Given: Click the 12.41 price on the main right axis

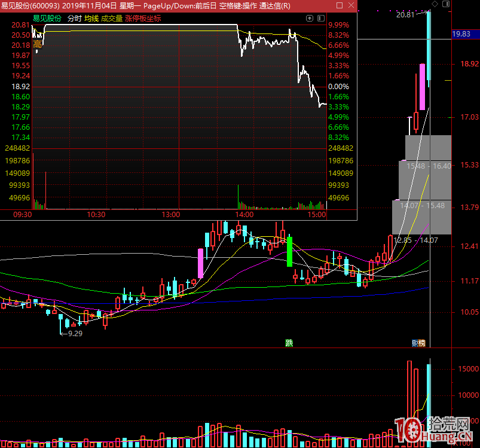Looking at the screenshot, I should pyautogui.click(x=469, y=246).
